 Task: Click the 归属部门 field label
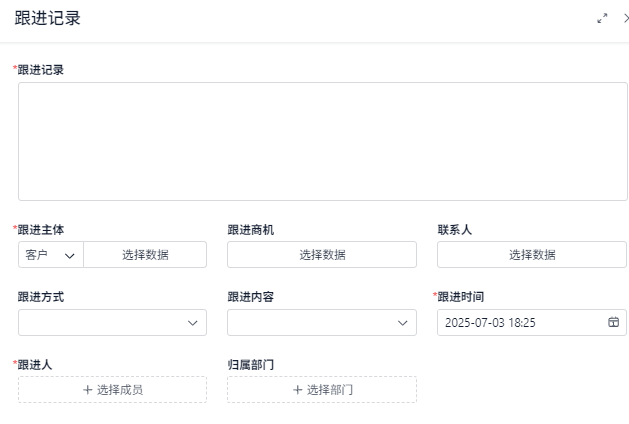click(251, 365)
